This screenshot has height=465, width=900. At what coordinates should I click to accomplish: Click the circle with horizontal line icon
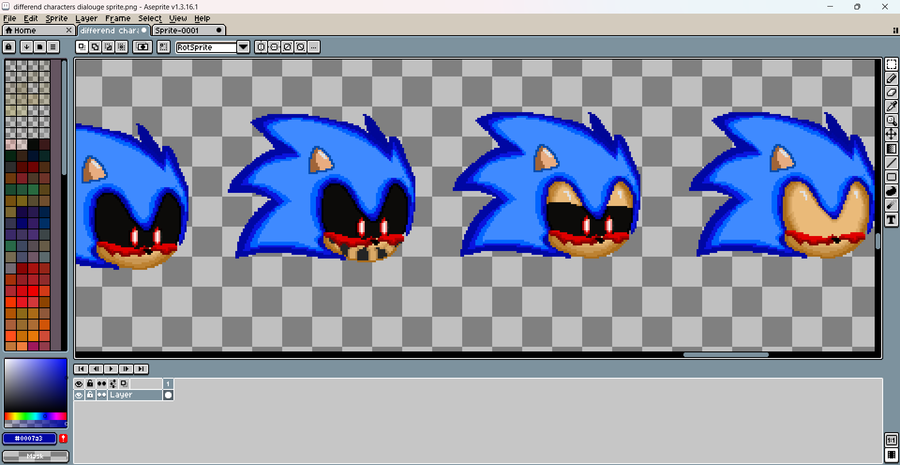click(274, 47)
